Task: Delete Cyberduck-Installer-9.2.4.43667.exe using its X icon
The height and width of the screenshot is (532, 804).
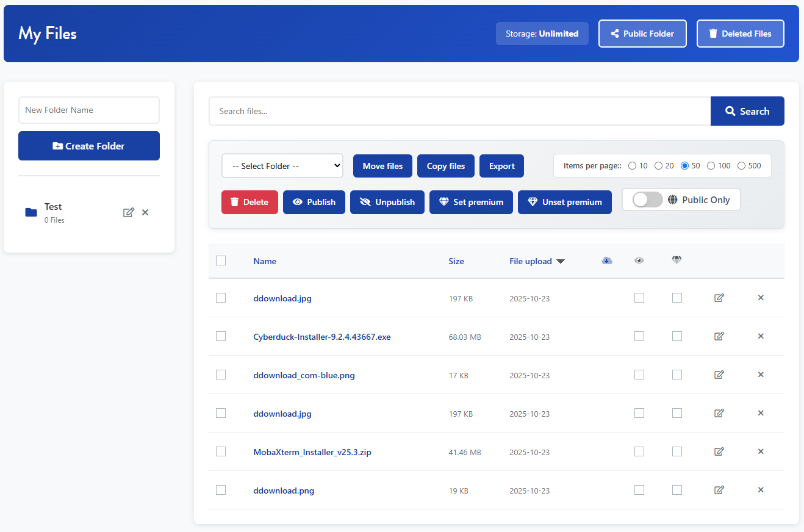Action: coord(761,336)
